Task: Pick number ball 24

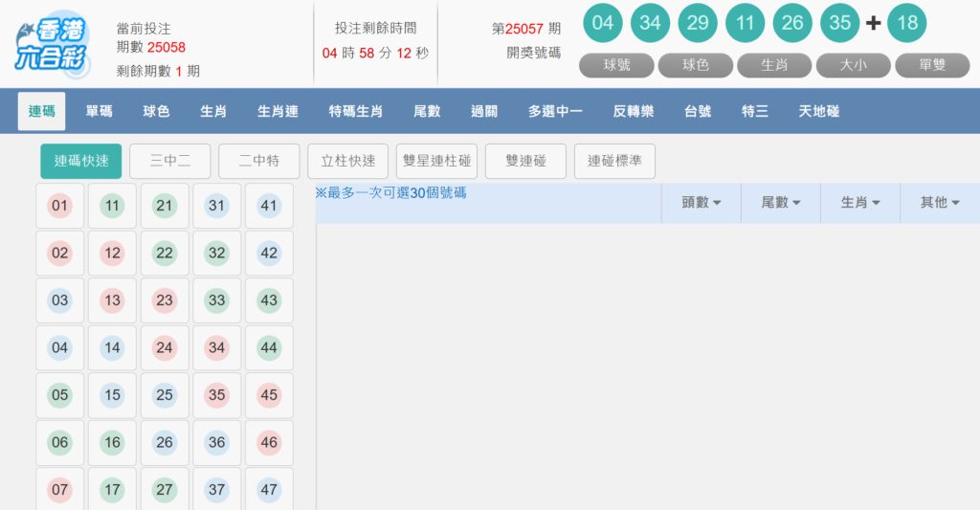Action: click(x=165, y=348)
